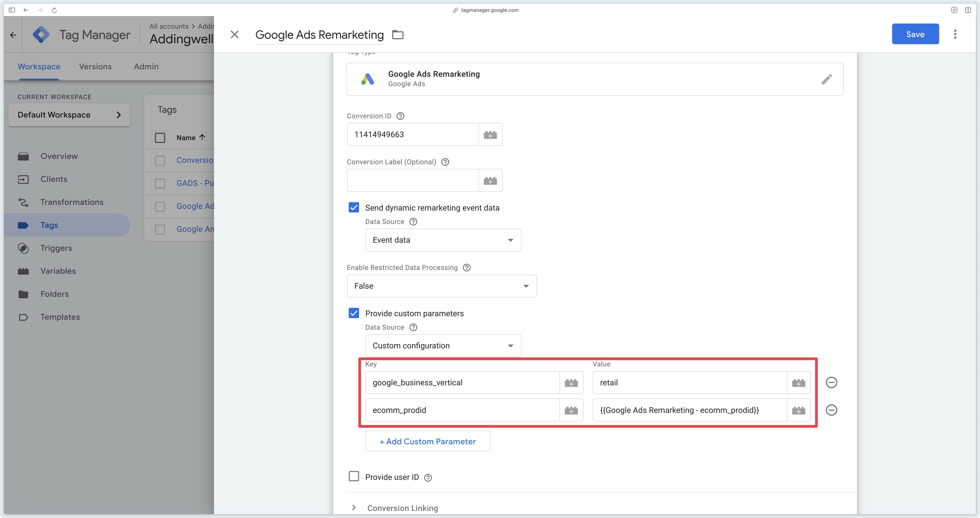Open the Conversio tag link

pos(195,160)
